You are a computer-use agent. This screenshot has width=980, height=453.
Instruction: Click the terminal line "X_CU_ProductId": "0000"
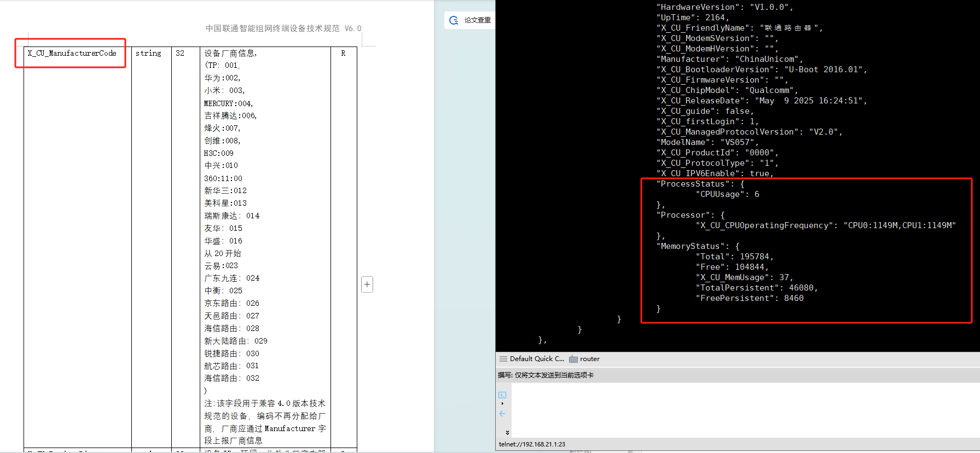(717, 153)
